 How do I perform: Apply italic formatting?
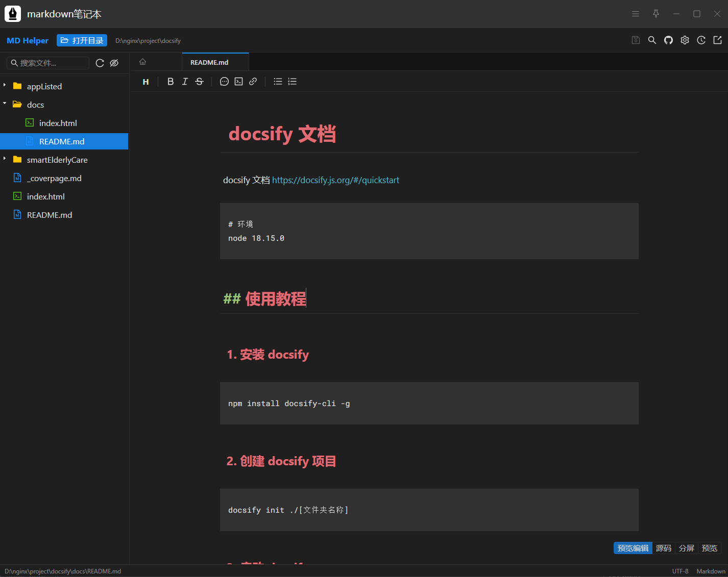pos(185,82)
